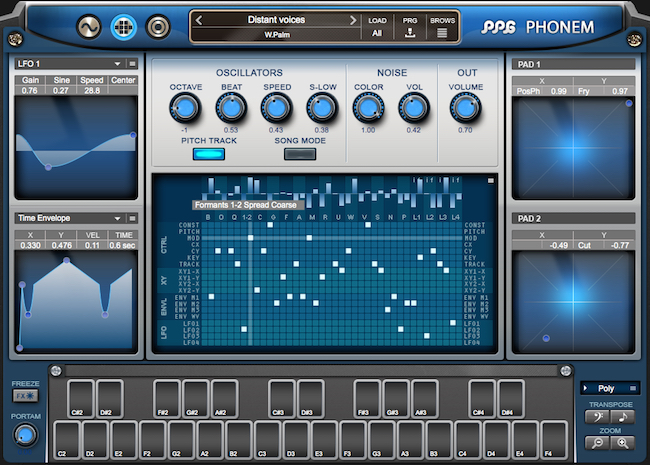This screenshot has width=650, height=465.
Task: Click the top peak point in Time Envelope
Action: tap(66, 260)
